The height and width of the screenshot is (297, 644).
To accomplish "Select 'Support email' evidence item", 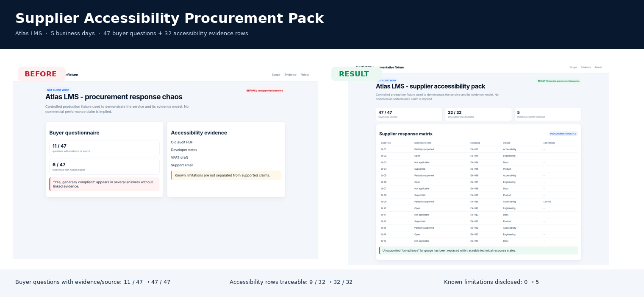I will point(182,165).
